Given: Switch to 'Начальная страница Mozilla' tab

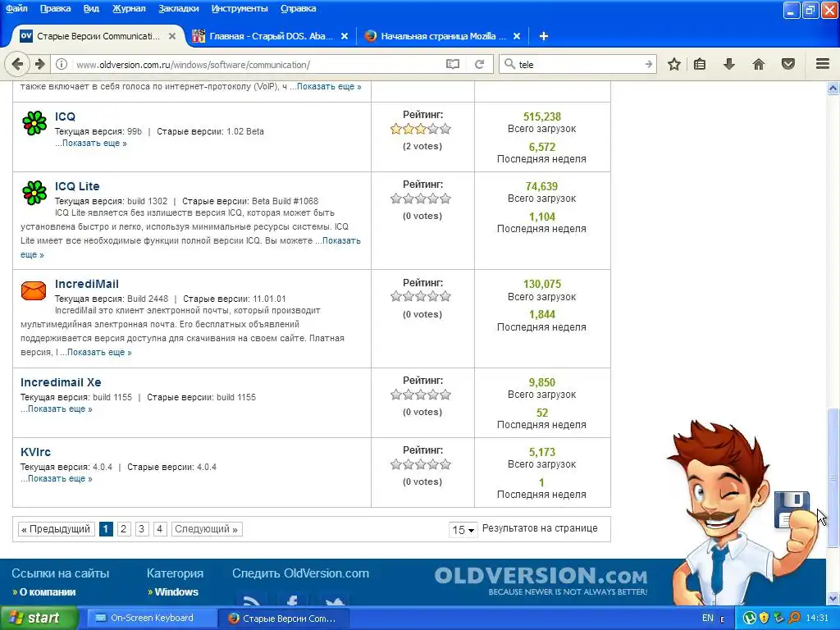Looking at the screenshot, I should click(x=442, y=36).
